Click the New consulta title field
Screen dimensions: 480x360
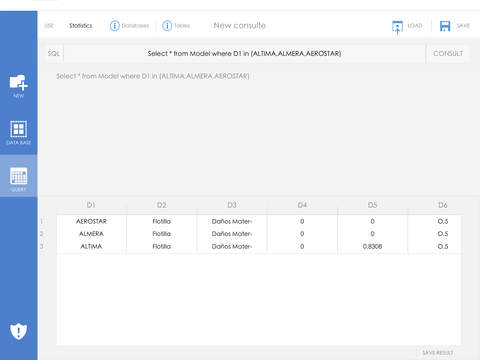239,26
